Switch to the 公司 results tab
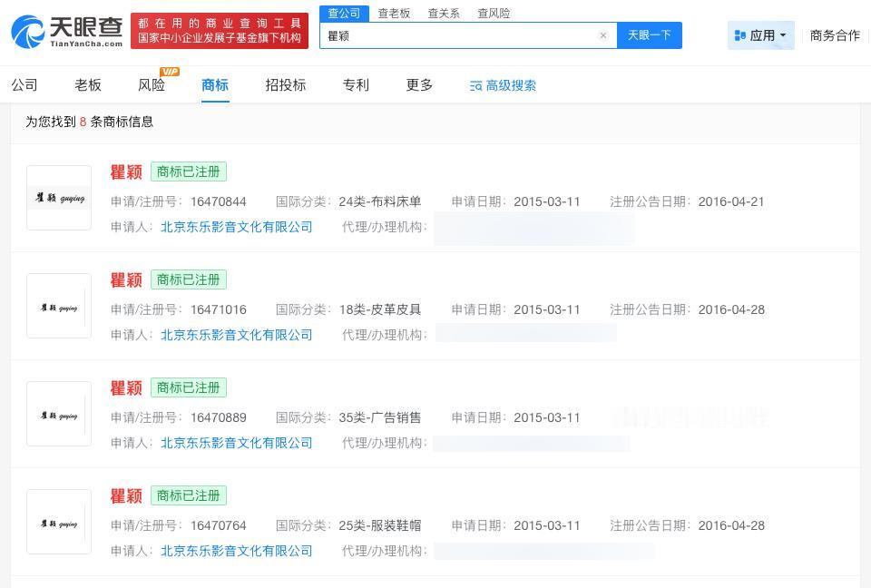 tap(24, 85)
